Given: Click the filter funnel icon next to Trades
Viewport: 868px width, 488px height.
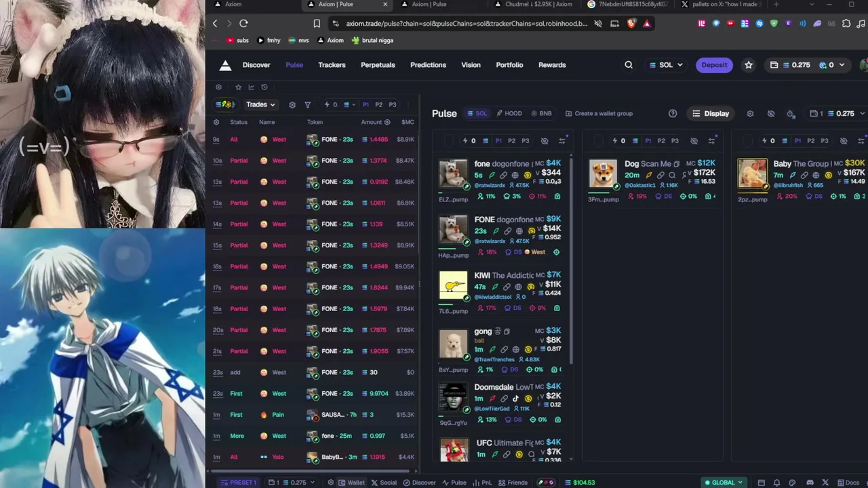Looking at the screenshot, I should (307, 105).
